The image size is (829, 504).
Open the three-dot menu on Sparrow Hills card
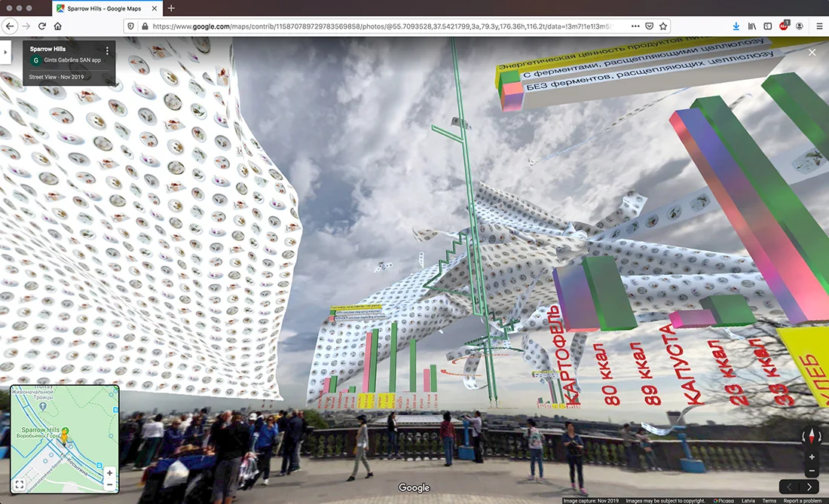(x=107, y=50)
